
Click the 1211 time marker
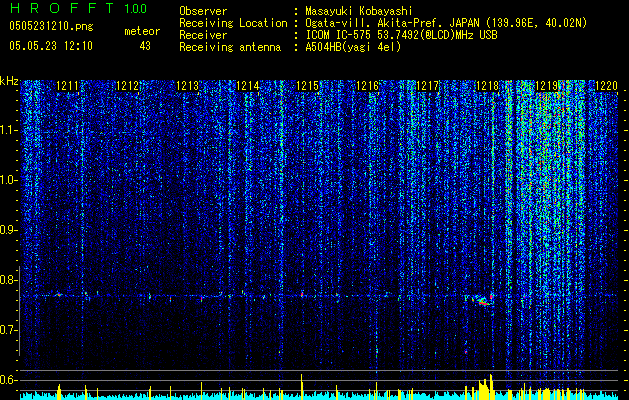tap(67, 86)
